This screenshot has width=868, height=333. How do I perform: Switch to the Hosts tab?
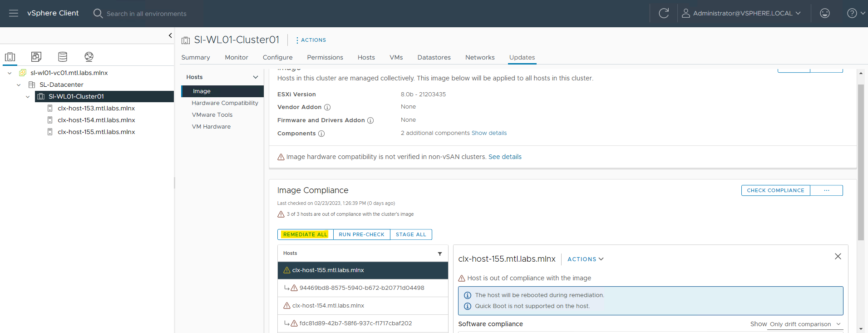coord(366,57)
